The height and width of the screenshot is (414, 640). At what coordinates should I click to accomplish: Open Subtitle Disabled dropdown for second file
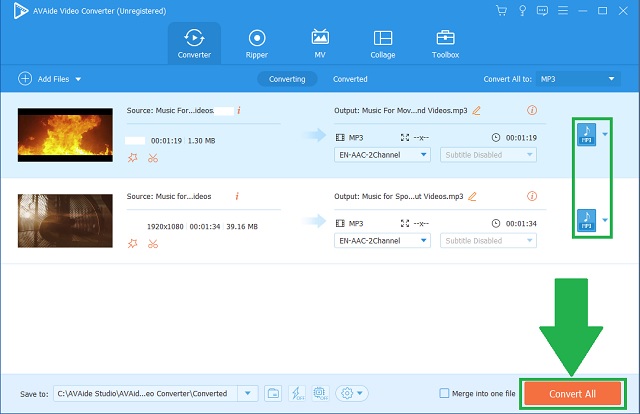pyautogui.click(x=488, y=240)
